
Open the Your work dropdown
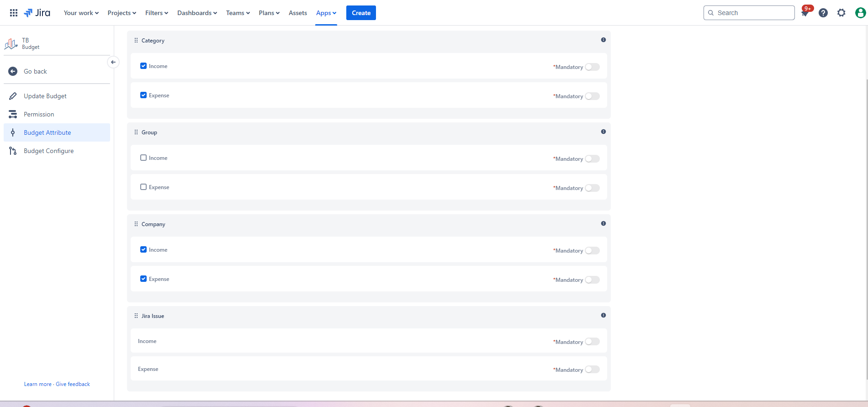point(81,13)
